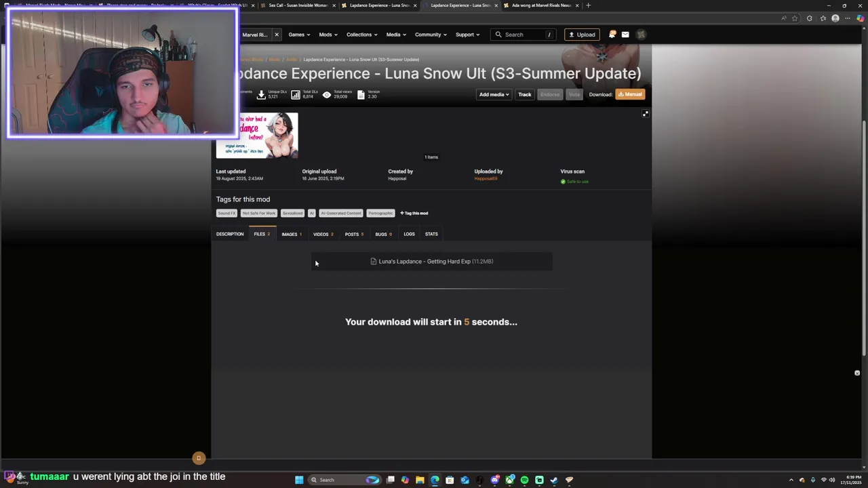Open the Community dropdown menu
Screen dimensions: 868x488
pyautogui.click(x=431, y=35)
